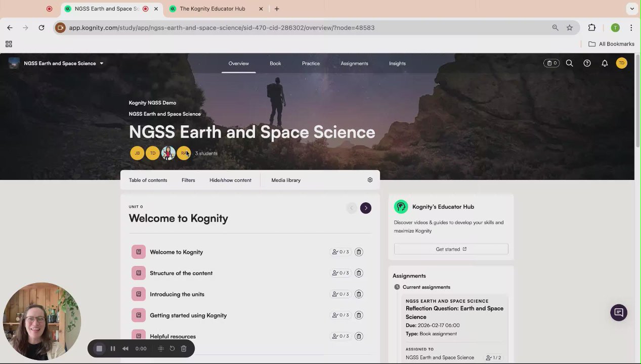Open the notifications bell
This screenshot has width=641, height=364.
click(x=605, y=63)
